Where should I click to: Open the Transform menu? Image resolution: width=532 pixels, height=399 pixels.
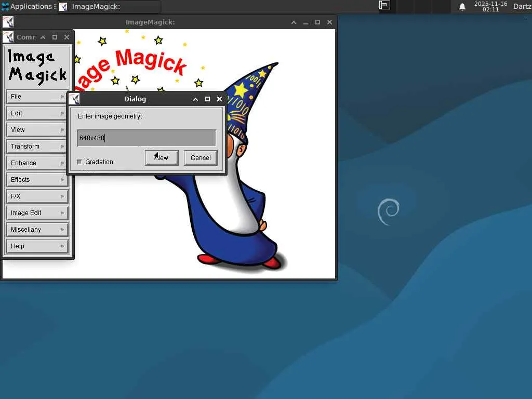click(37, 147)
